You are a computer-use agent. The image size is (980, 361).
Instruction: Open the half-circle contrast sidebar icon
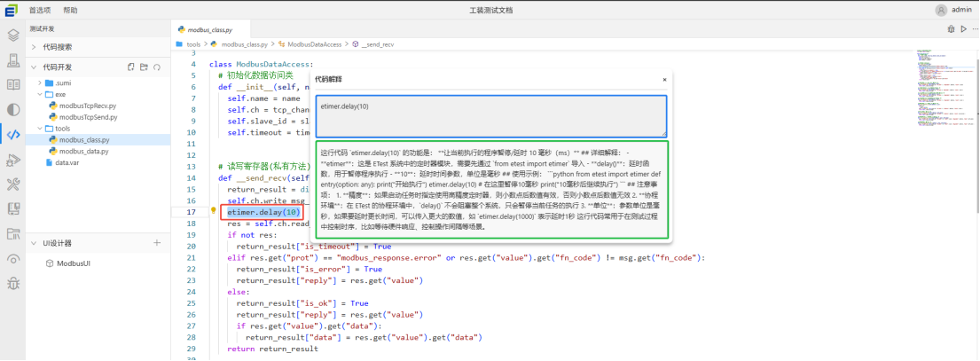click(x=12, y=109)
